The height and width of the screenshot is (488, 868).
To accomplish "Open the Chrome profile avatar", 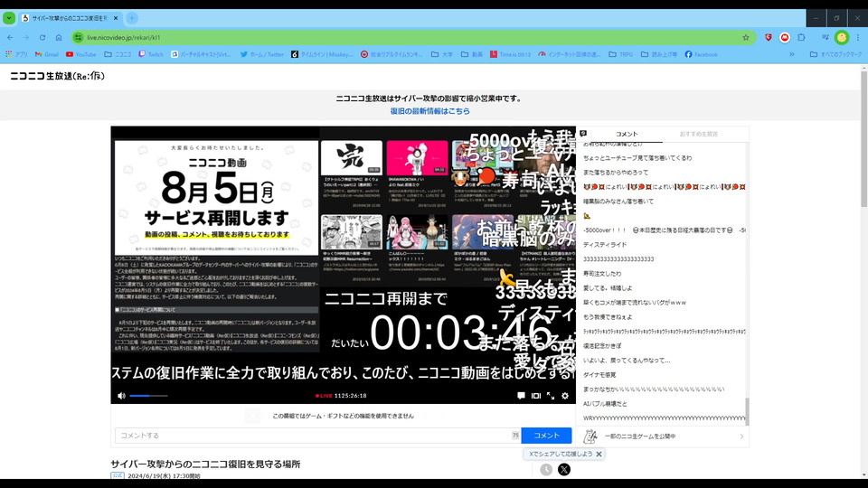I will pyautogui.click(x=842, y=38).
